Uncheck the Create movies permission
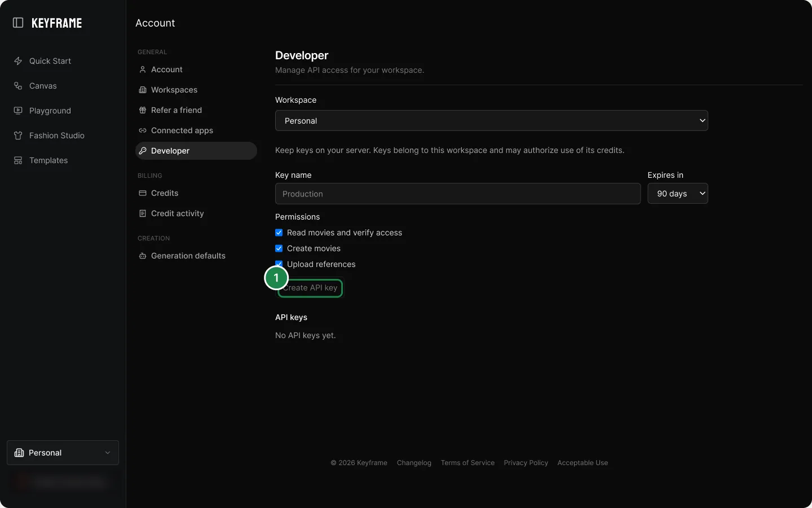812x508 pixels. 279,248
